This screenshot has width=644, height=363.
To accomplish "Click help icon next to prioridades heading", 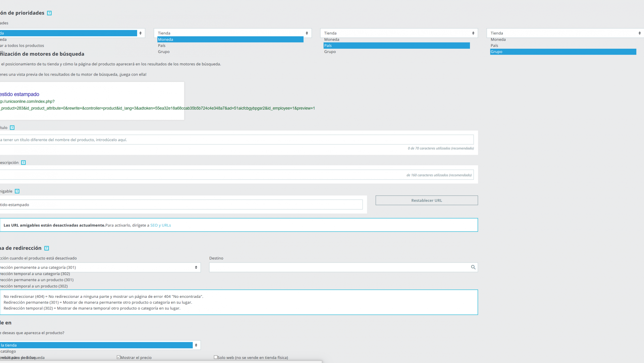I will [x=49, y=13].
